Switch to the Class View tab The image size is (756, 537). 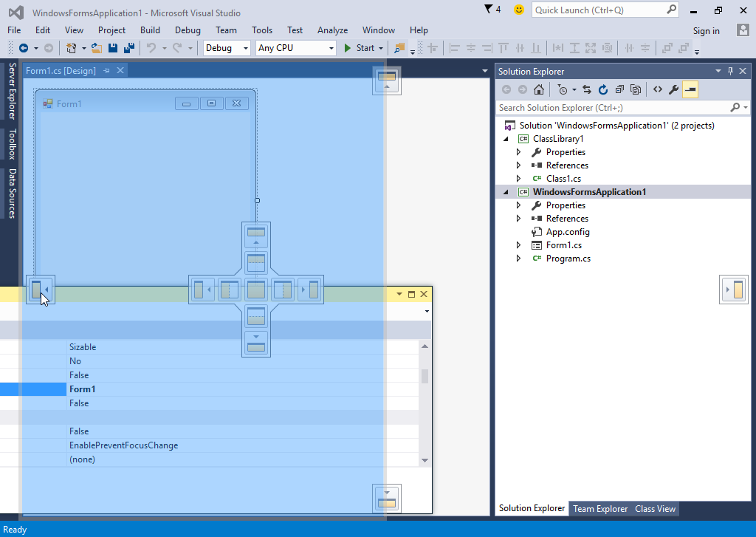pos(656,508)
